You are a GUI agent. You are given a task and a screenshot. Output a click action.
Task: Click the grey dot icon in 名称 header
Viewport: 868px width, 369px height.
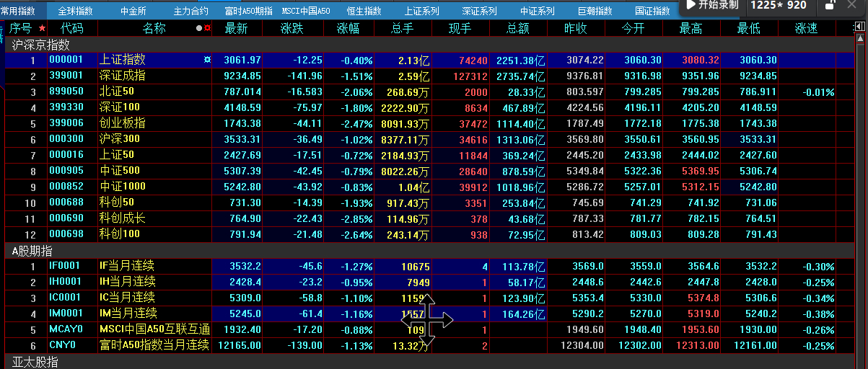(x=199, y=29)
